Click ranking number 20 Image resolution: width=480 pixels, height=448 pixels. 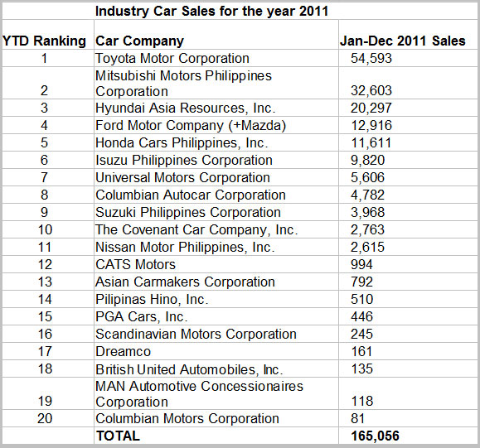point(45,419)
